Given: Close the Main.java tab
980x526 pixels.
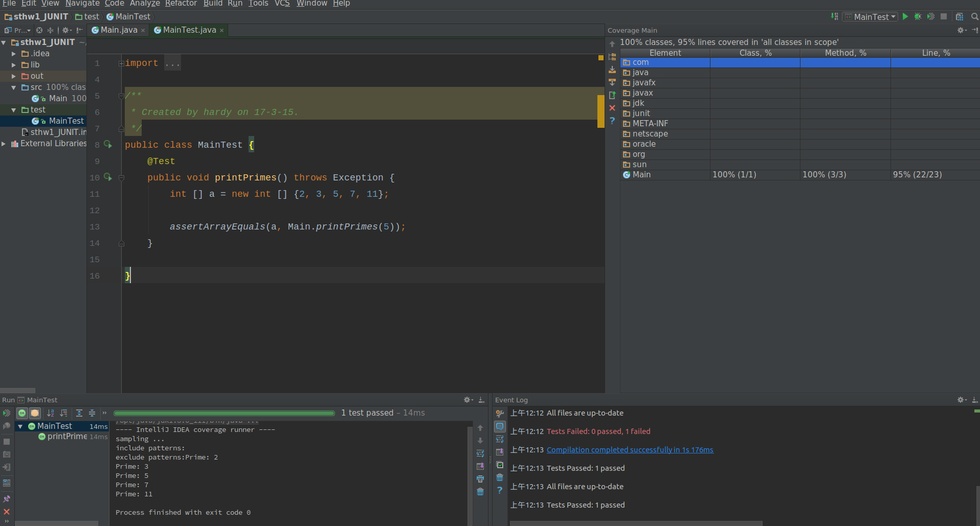Looking at the screenshot, I should 143,31.
